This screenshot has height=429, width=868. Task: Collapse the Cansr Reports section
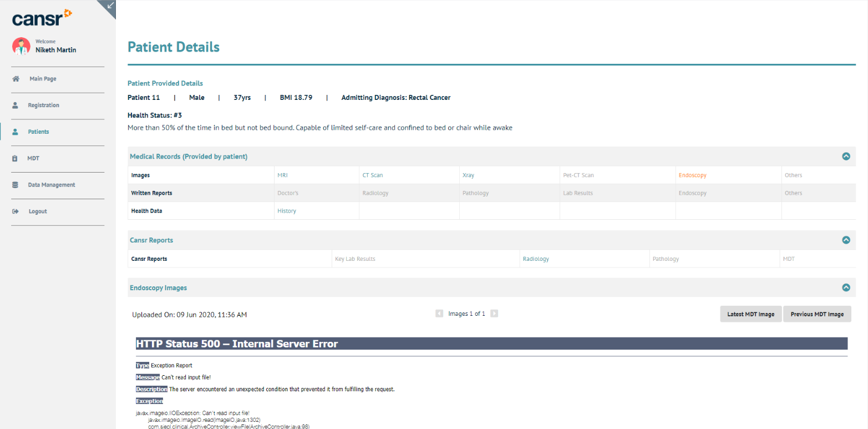846,240
